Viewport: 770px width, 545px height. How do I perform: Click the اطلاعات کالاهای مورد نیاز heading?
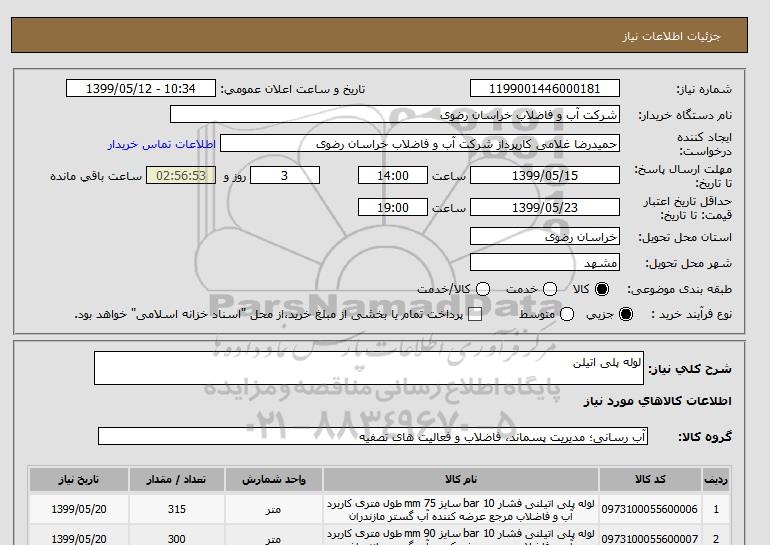point(658,401)
